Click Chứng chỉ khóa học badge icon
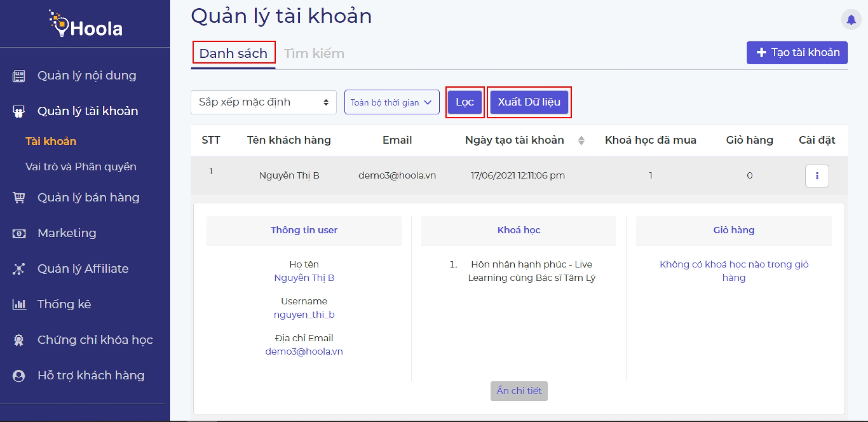 [x=19, y=340]
